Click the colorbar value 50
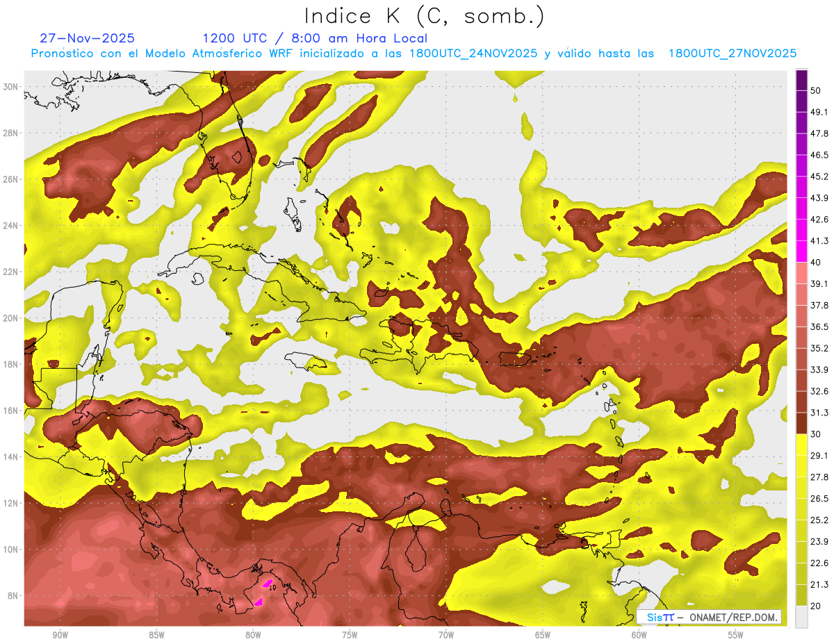 [817, 90]
